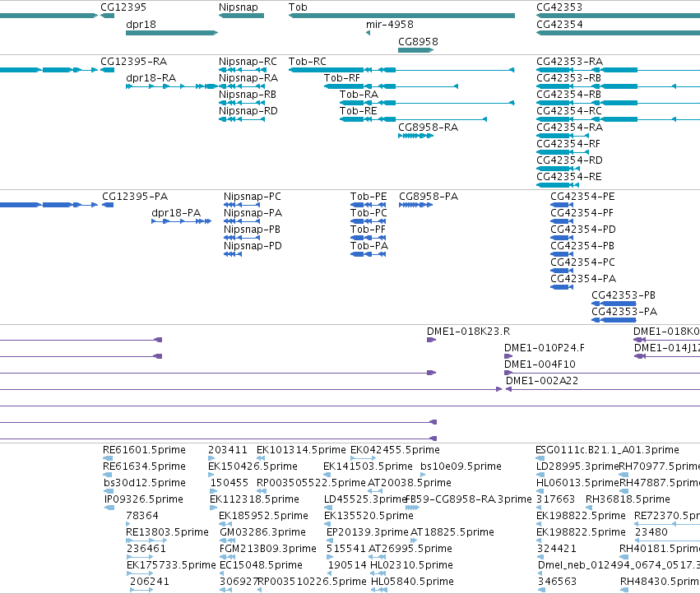Click the mir-4958 feature label
This screenshot has height=594, width=700.
pos(390,25)
